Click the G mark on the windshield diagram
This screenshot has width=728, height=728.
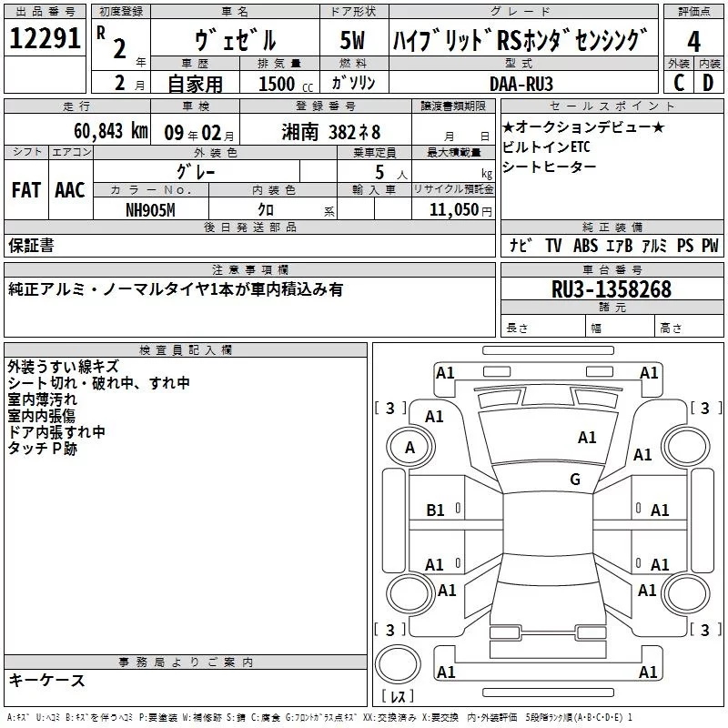pyautogui.click(x=575, y=480)
